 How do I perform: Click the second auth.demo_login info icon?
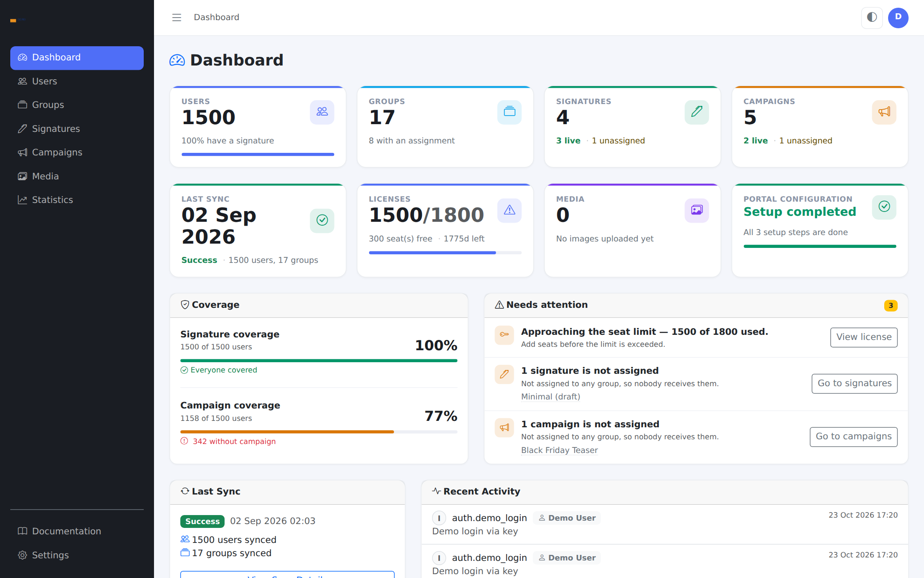click(x=439, y=558)
